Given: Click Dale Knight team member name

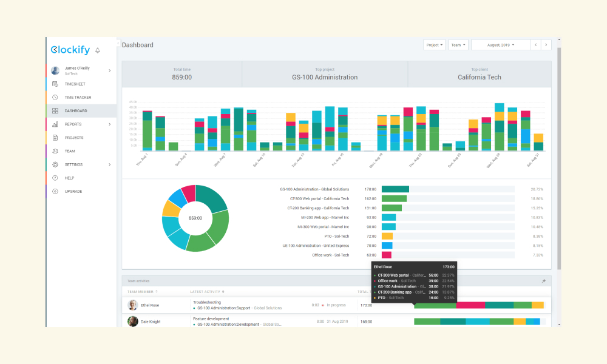Looking at the screenshot, I should click(151, 322).
